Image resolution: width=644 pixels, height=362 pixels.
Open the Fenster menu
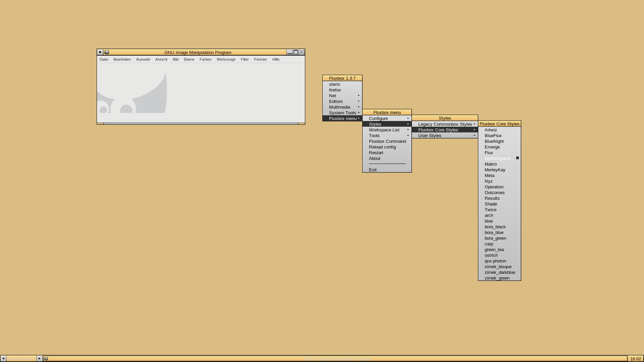point(261,59)
